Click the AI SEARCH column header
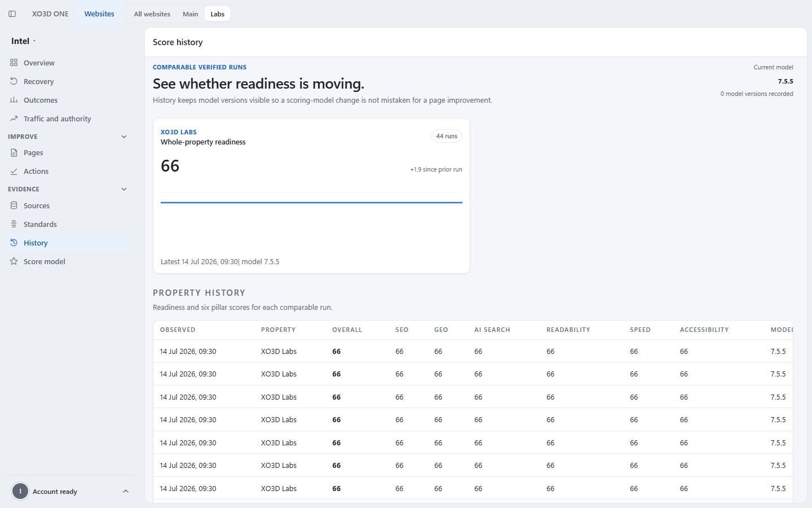Viewport: 812px width, 508px height. click(x=492, y=330)
